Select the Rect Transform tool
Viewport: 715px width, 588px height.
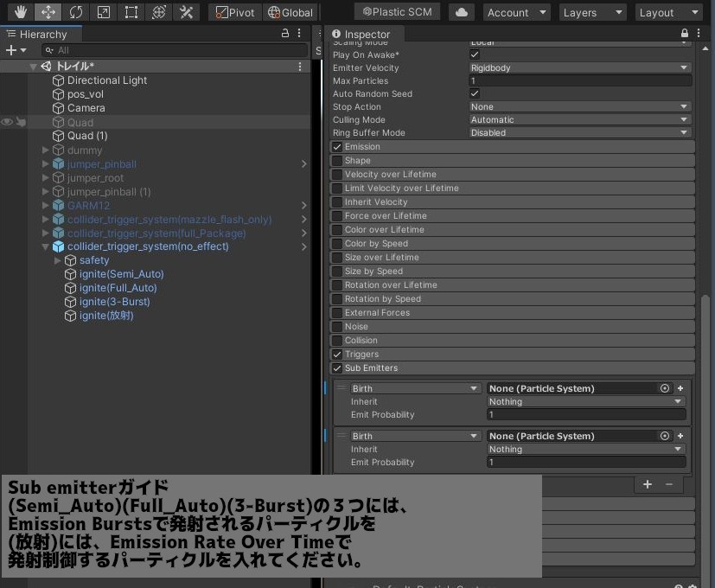[x=131, y=12]
